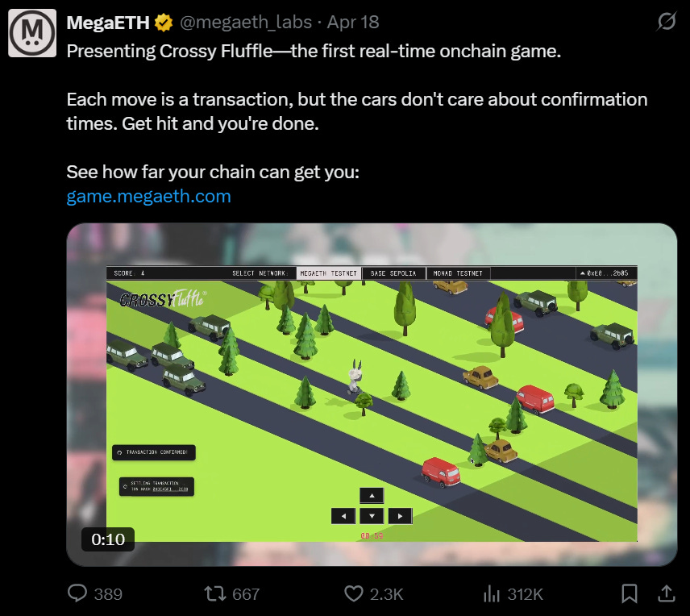Open the game.megaeth.com link

(149, 197)
